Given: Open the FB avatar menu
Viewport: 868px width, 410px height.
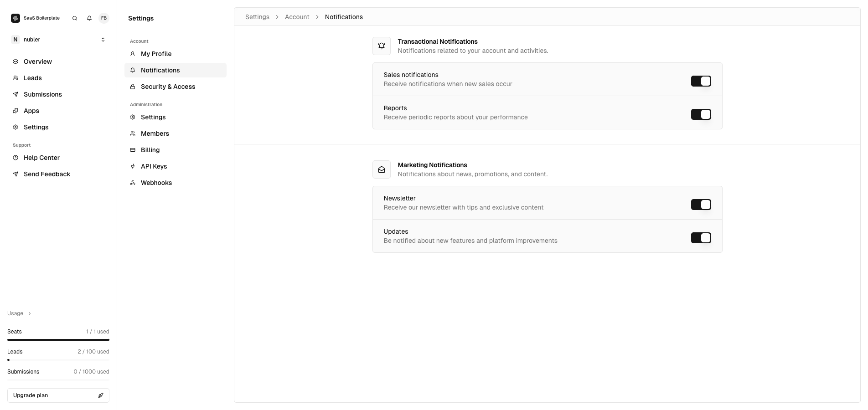Looking at the screenshot, I should (104, 18).
